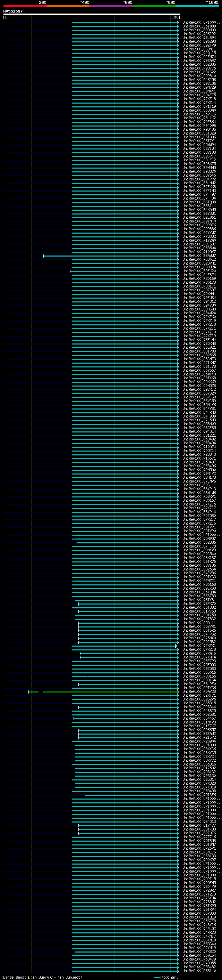Open hit UniRef100_O81221

199,435
